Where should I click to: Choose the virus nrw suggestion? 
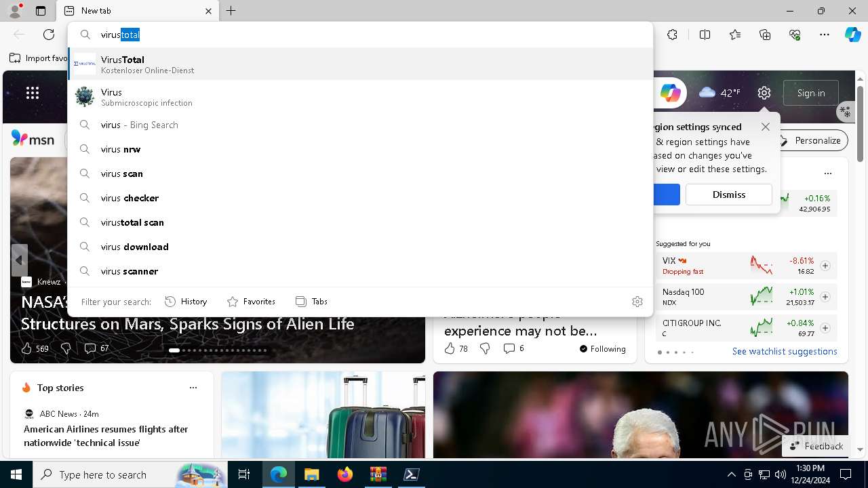tap(360, 149)
